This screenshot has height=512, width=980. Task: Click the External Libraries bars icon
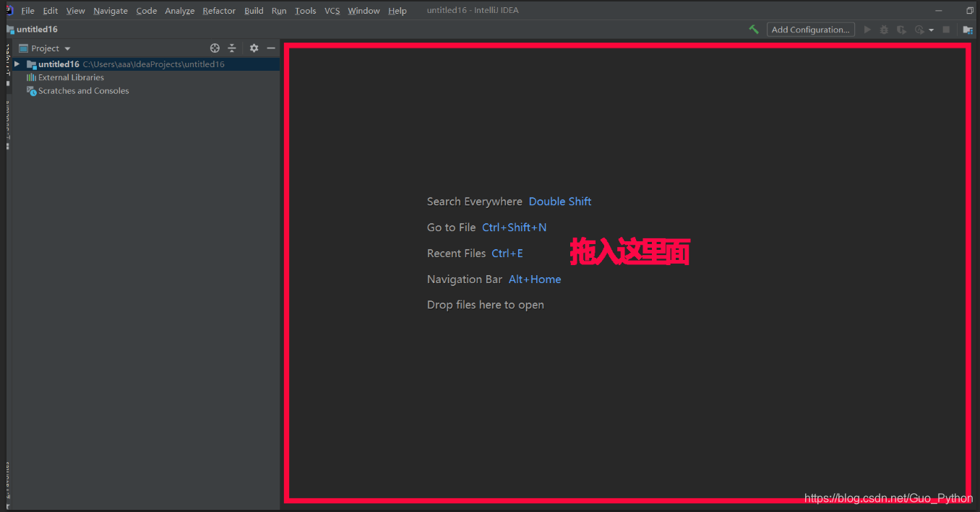31,77
